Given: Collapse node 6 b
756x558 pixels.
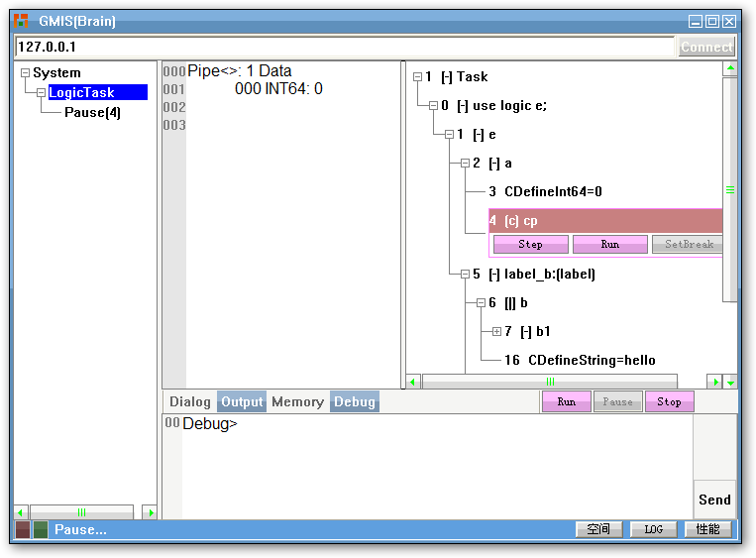Looking at the screenshot, I should pos(481,303).
